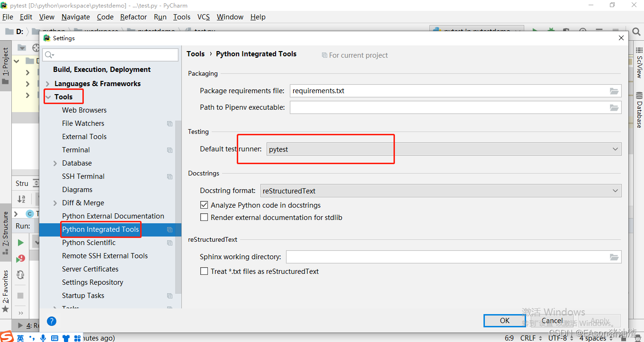
Task: Click the toggle auto-test icon in Run panel
Action: point(20,274)
